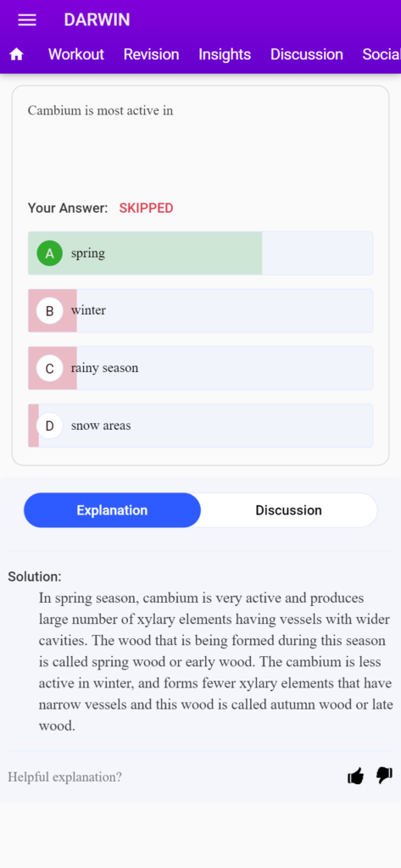
Task: Switch to the Insights tab
Action: point(225,54)
